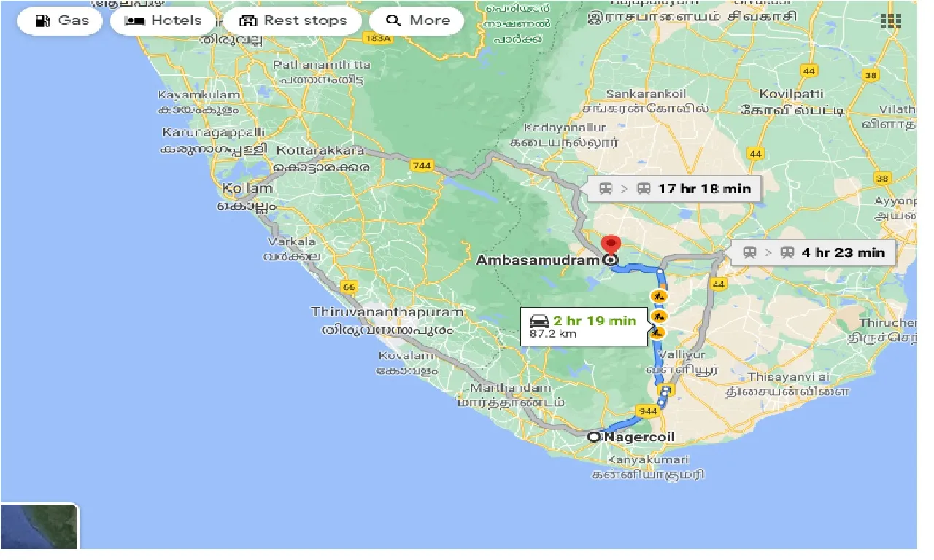Click the train icon in 17 hr 18 min label
934x560 pixels.
point(606,189)
